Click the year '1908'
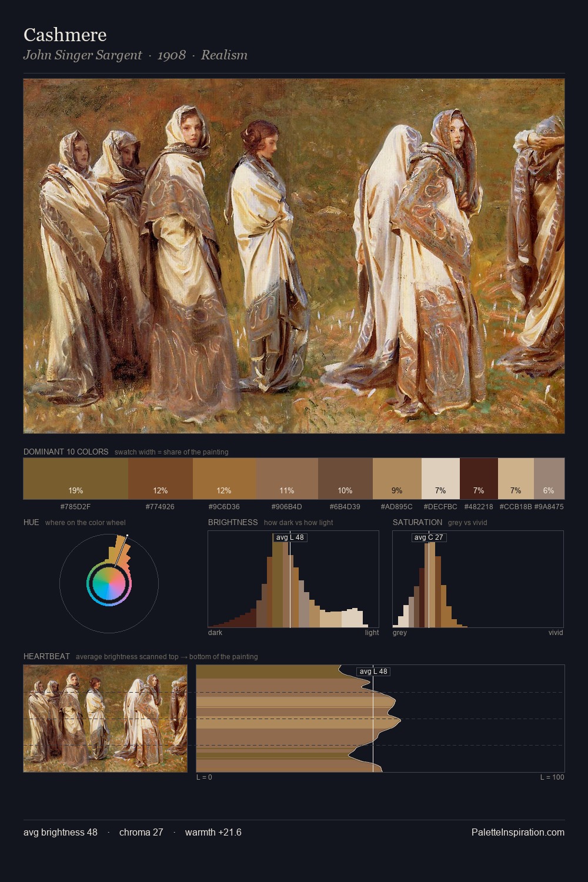 pos(172,55)
